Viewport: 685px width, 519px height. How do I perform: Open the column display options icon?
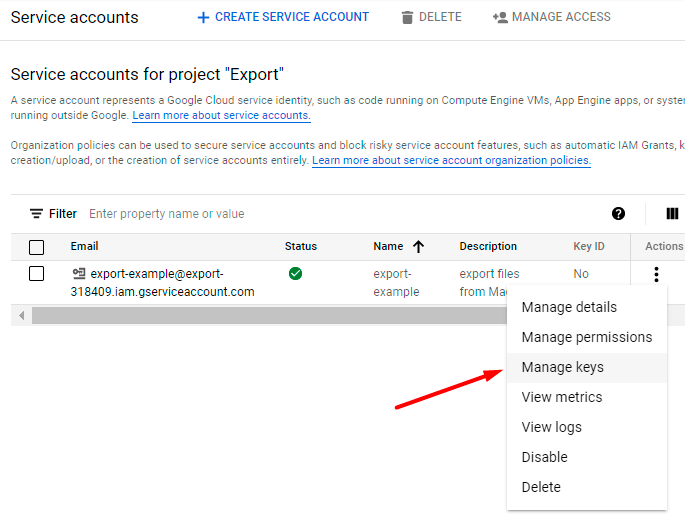[672, 213]
